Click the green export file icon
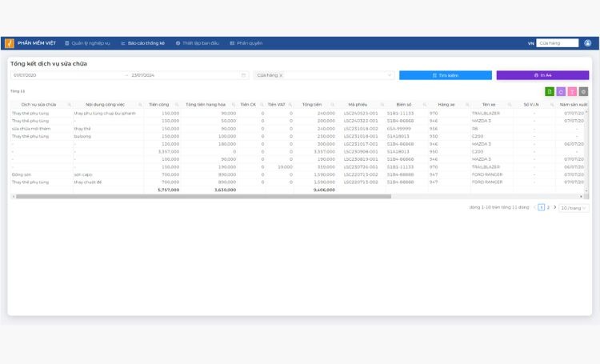 pyautogui.click(x=550, y=91)
